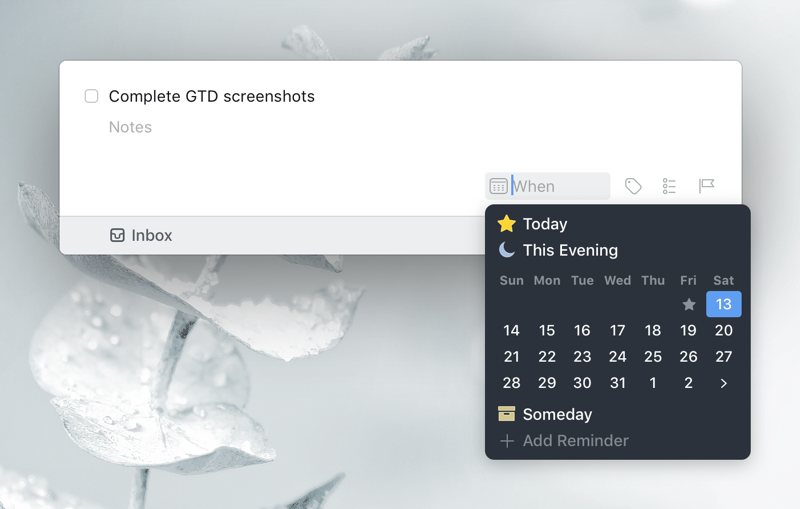The height and width of the screenshot is (509, 800).
Task: Pick date 20 in calendar
Action: [x=723, y=330]
